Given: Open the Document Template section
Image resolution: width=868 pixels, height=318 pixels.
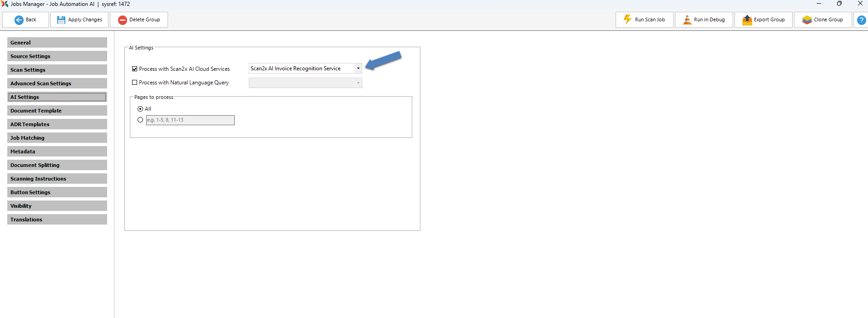Looking at the screenshot, I should (57, 111).
